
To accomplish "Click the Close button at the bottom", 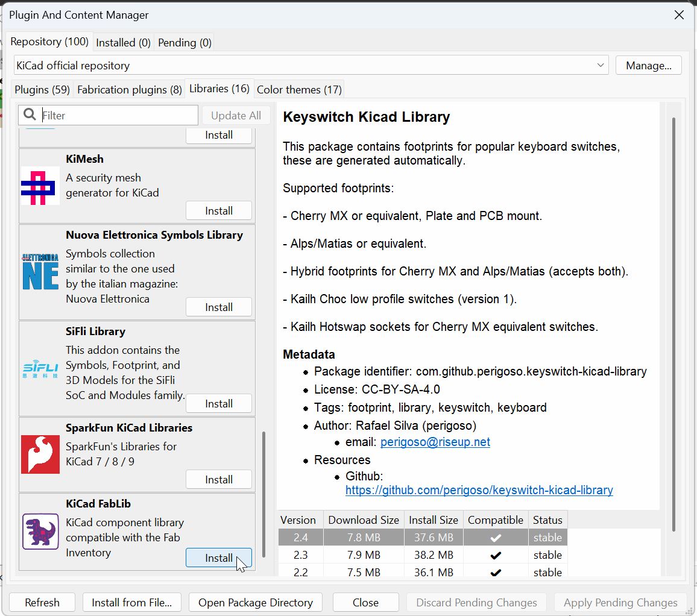I will pos(365,602).
